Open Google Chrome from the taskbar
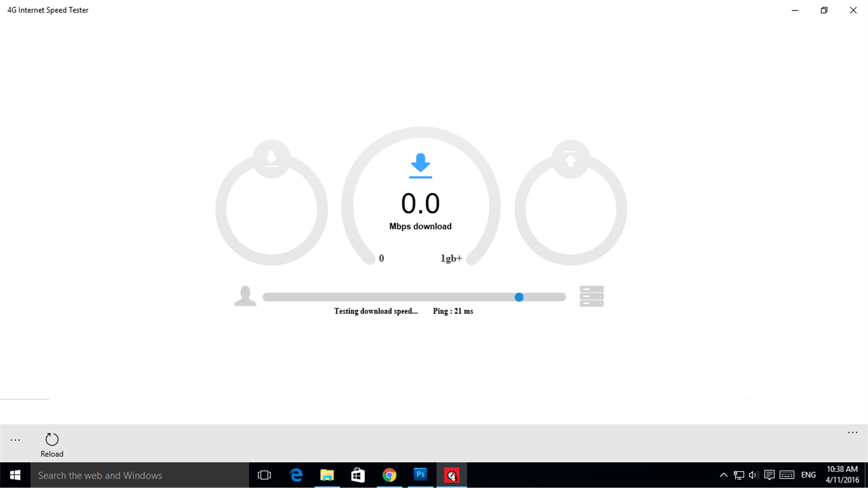This screenshot has width=868, height=488. point(389,474)
